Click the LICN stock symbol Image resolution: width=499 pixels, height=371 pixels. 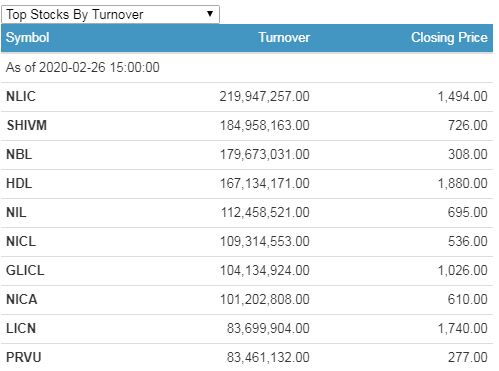click(x=21, y=328)
